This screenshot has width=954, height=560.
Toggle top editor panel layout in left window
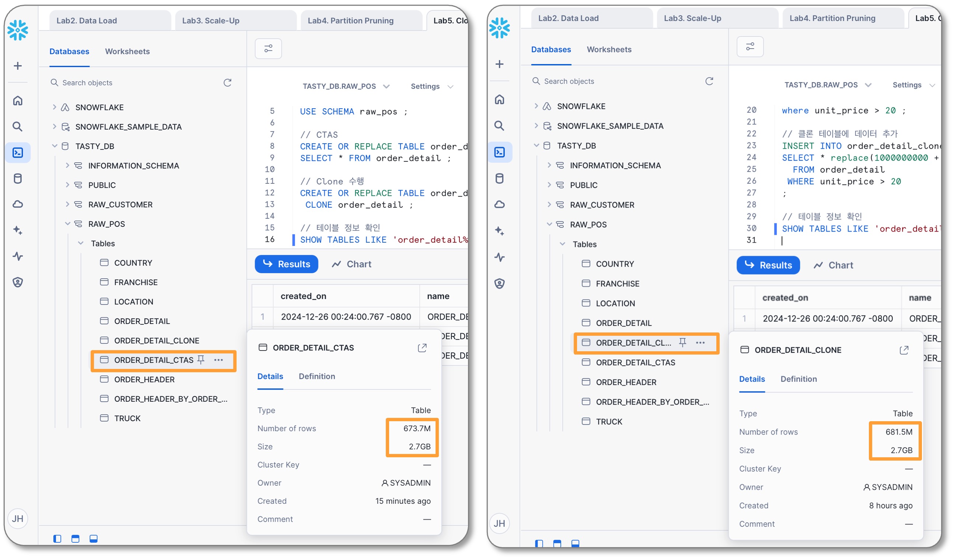75,539
